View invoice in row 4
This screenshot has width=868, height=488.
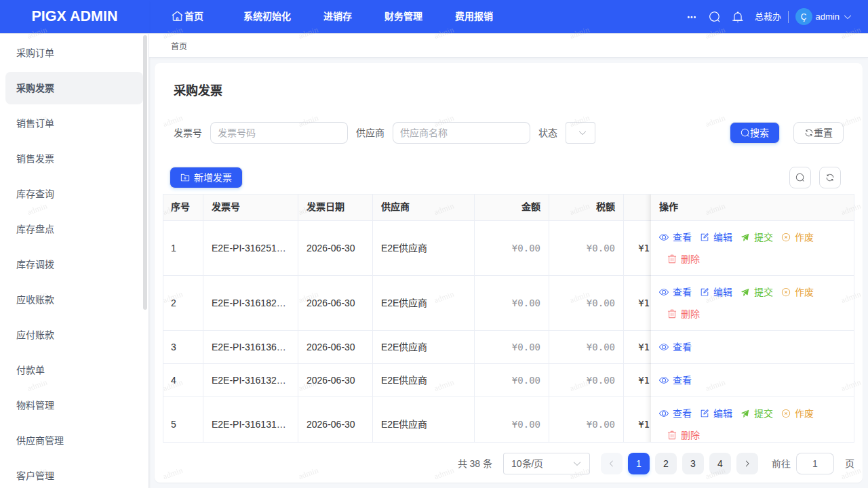click(675, 380)
